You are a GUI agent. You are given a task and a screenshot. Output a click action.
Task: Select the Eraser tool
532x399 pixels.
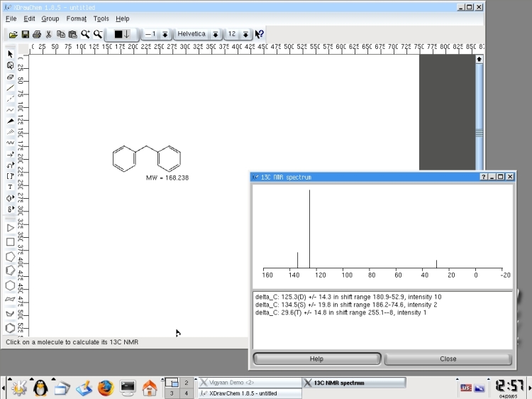(10, 77)
